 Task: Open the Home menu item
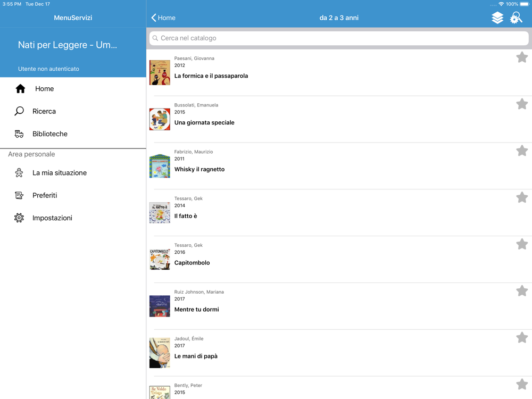click(73, 88)
